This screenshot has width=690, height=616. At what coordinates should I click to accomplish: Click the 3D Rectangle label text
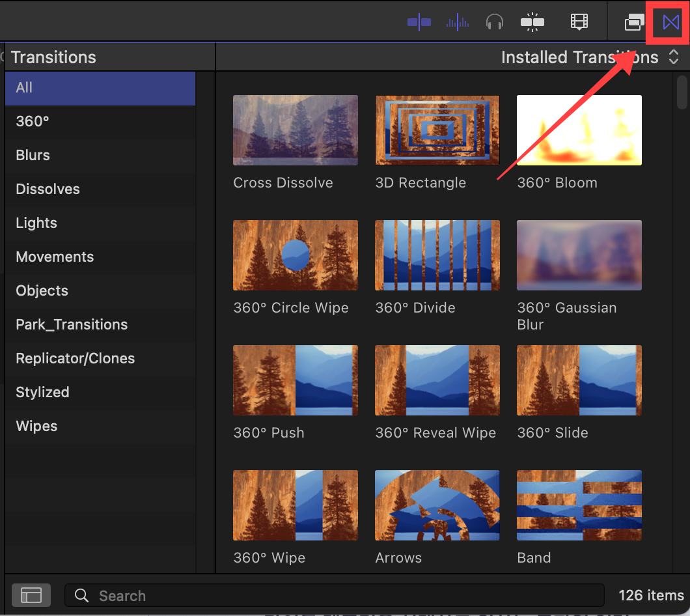click(x=421, y=183)
